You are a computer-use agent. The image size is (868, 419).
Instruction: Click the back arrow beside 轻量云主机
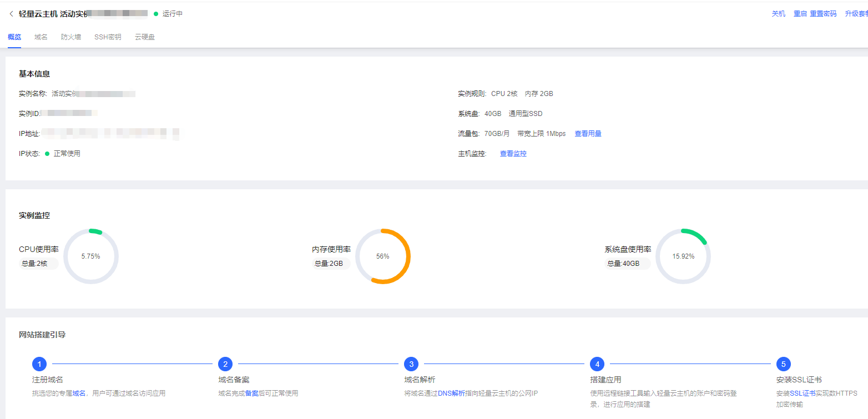[11, 14]
